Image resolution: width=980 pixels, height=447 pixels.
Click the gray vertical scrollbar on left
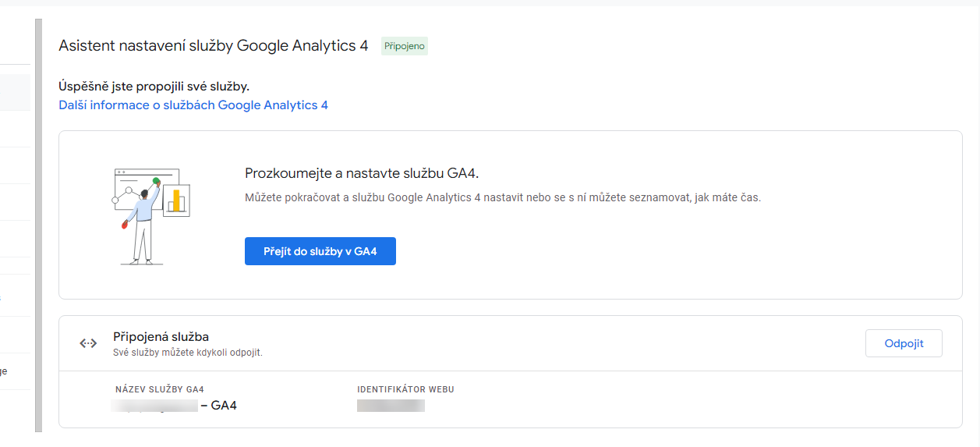38,226
